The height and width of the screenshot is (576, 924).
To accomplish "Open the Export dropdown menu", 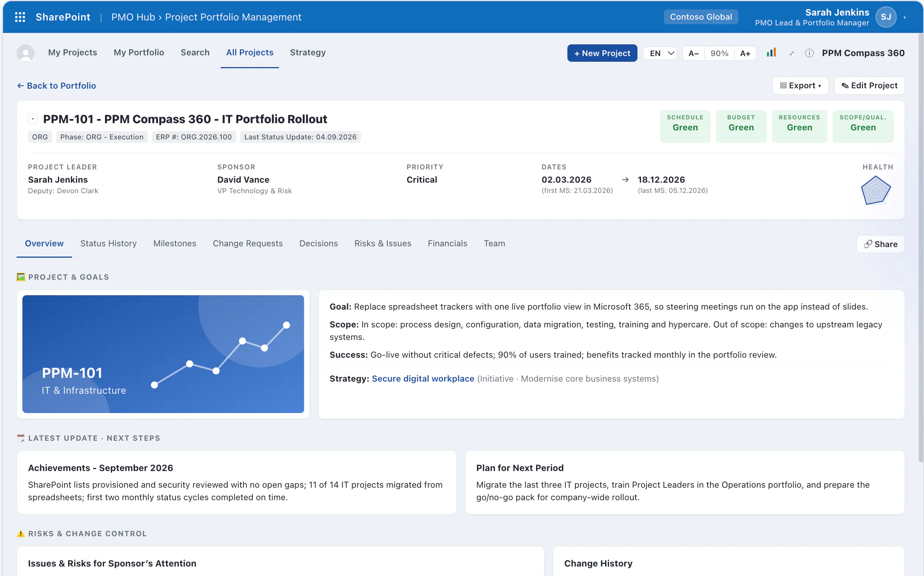I will coord(800,86).
